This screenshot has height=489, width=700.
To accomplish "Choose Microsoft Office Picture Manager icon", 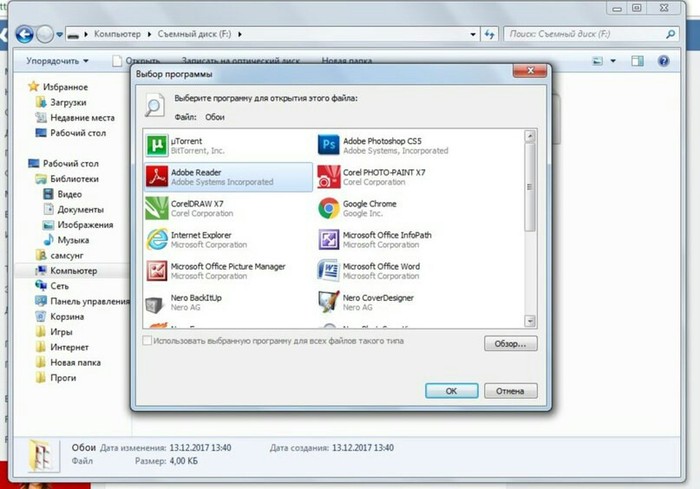I will pos(156,271).
